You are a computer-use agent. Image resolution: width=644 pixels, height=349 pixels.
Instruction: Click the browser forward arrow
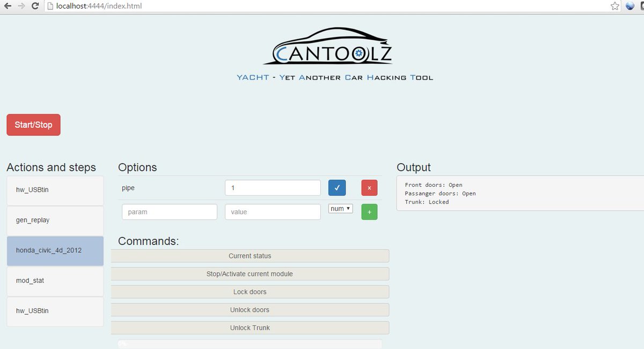21,6
